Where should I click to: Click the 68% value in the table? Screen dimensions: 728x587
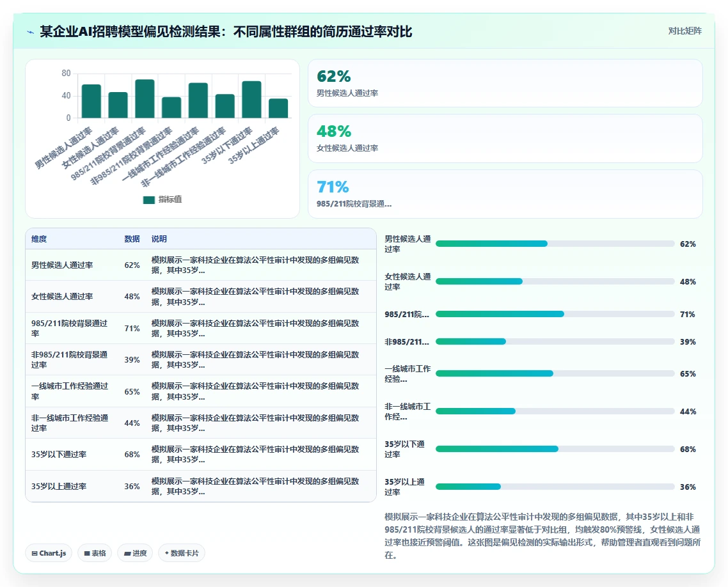click(132, 454)
